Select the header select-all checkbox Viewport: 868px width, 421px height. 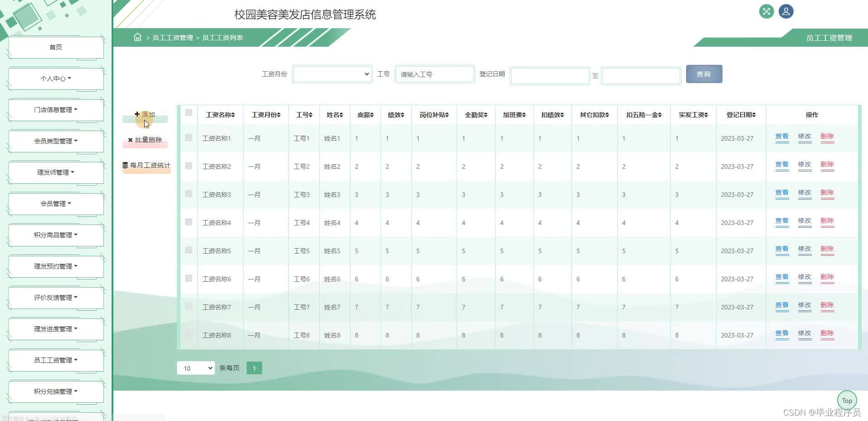coord(189,113)
